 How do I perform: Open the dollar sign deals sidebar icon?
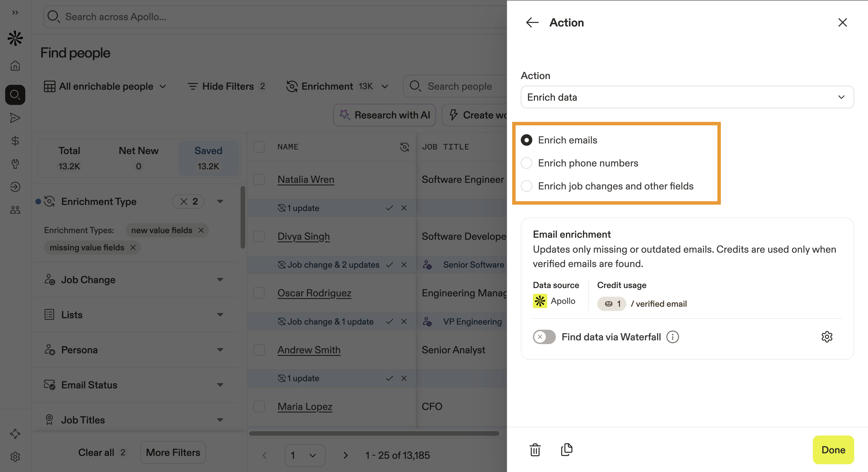[x=15, y=141]
